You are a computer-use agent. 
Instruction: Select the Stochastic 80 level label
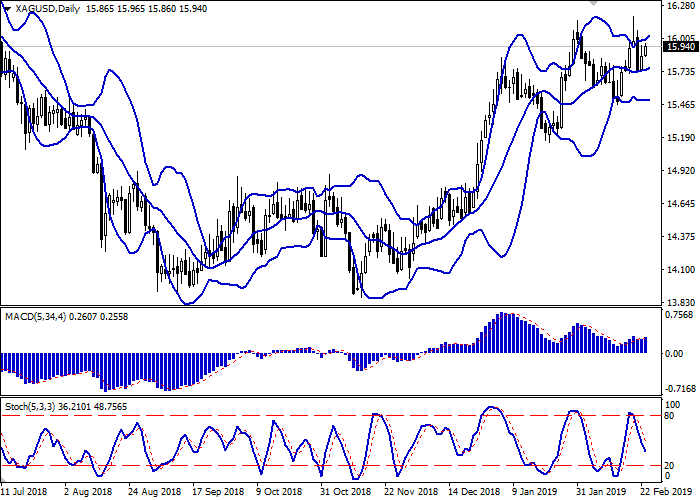click(673, 415)
